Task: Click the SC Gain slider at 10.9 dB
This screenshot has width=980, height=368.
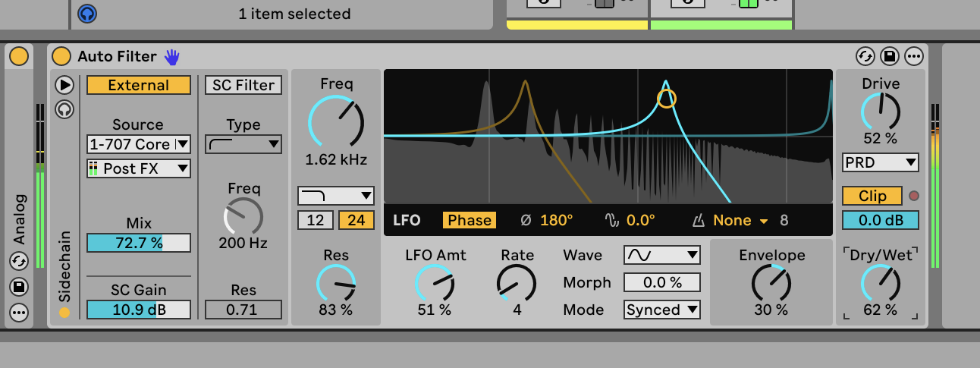Action: [x=139, y=310]
